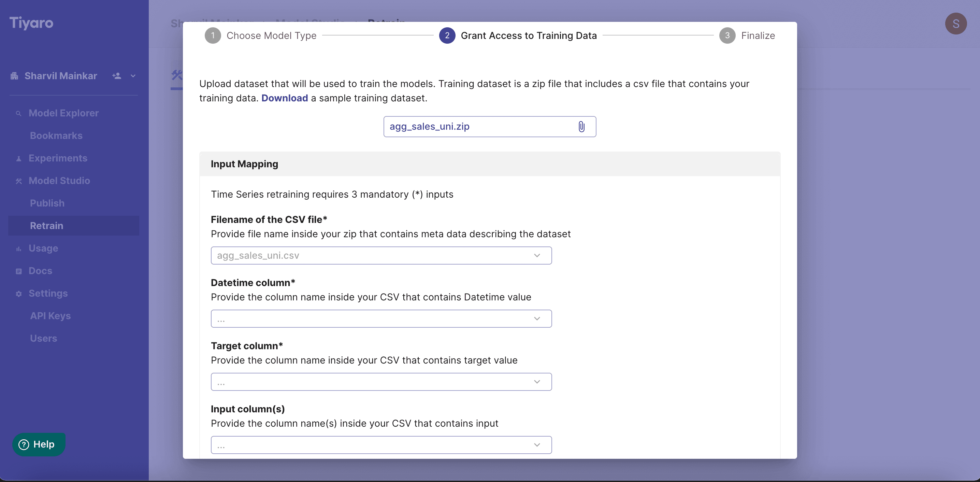Click the Usage chart icon
The height and width of the screenshot is (482, 980).
[x=18, y=249]
